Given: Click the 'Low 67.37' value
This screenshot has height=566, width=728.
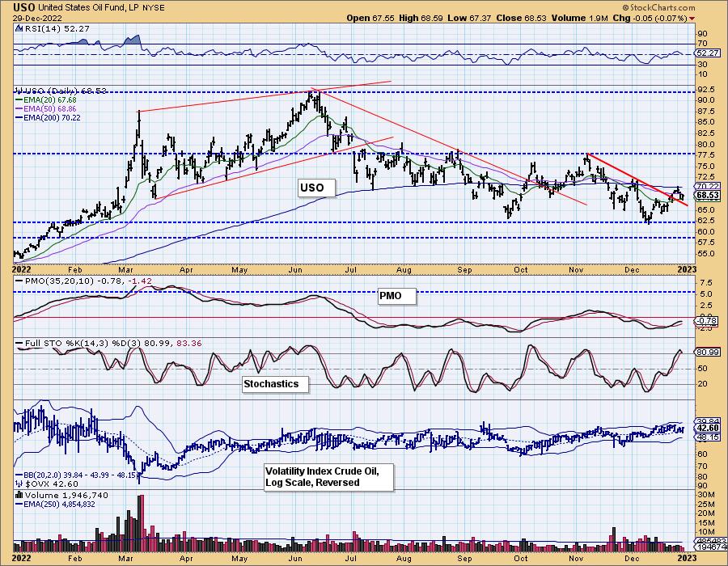Looking at the screenshot, I should pos(469,18).
